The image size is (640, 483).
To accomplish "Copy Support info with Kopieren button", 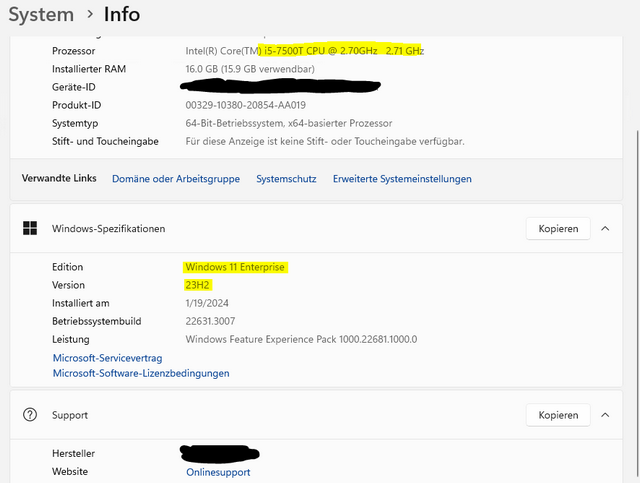I will coord(558,415).
